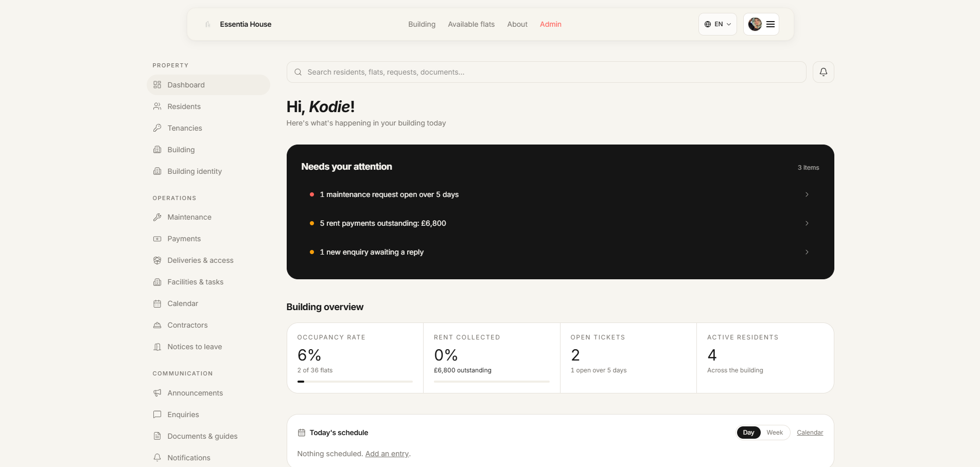Image resolution: width=980 pixels, height=467 pixels.
Task: Open Payments in the sidebar
Action: tap(208, 239)
